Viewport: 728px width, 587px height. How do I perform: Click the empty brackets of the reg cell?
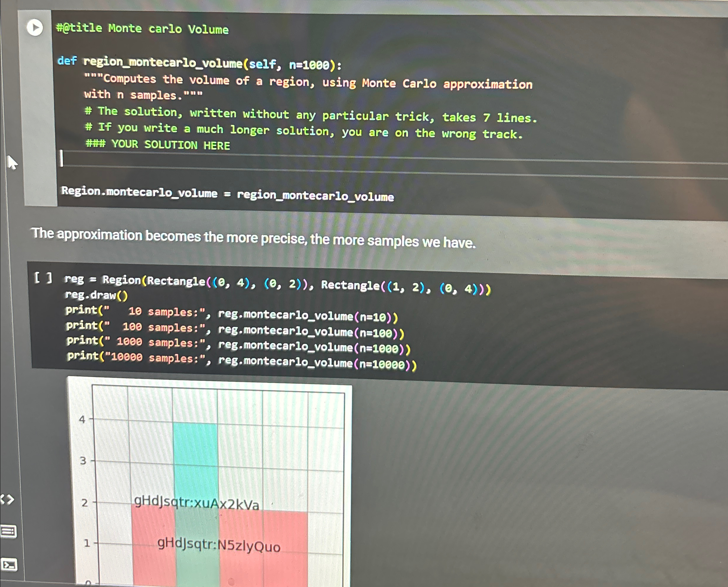pyautogui.click(x=43, y=278)
